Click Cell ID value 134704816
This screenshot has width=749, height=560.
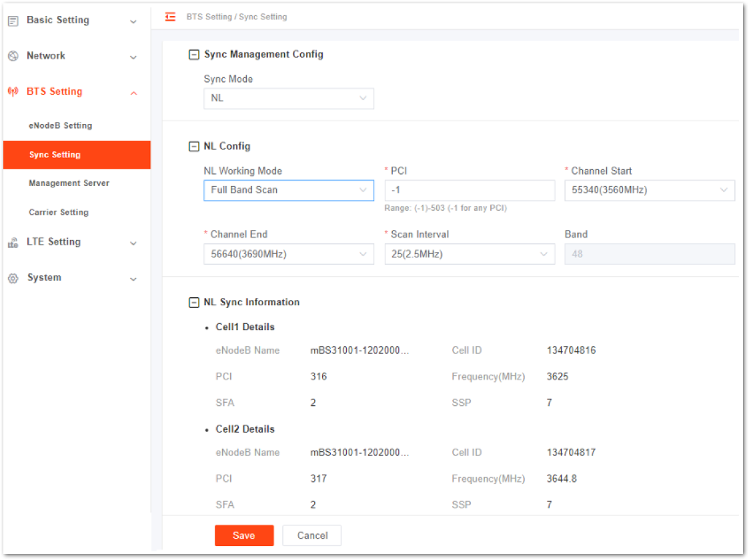(571, 351)
